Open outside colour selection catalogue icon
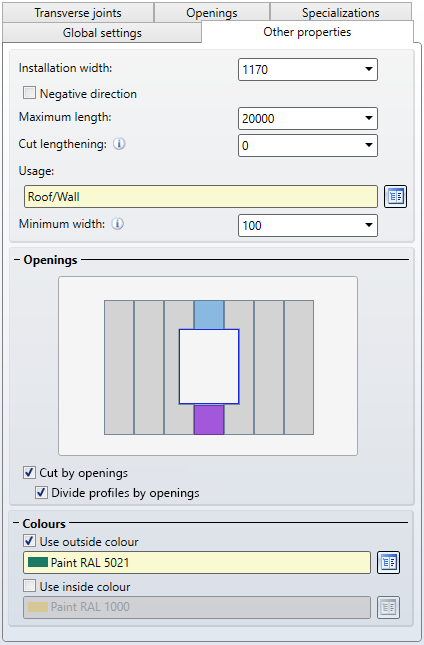Screen dimensions: 424x645 389,562
